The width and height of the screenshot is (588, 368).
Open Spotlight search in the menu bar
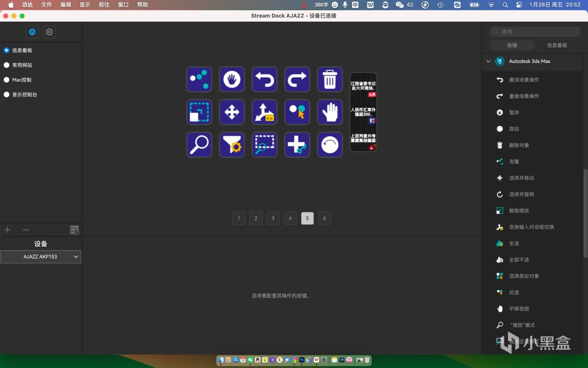pyautogui.click(x=505, y=5)
